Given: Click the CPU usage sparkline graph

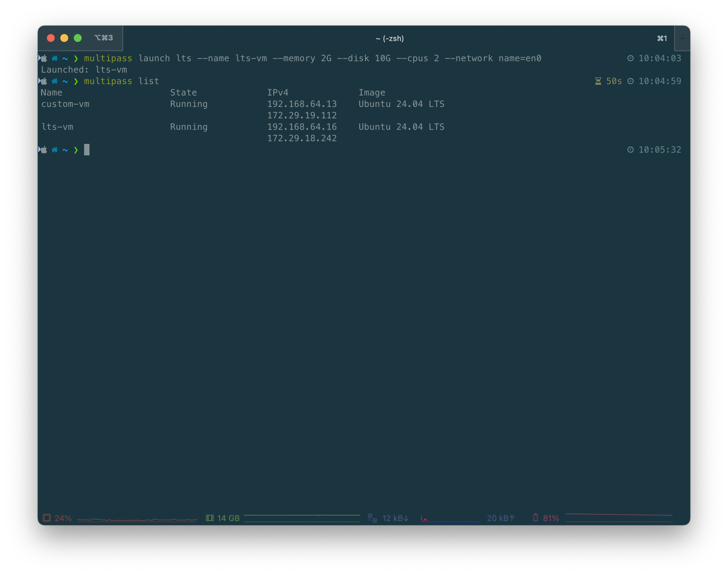Looking at the screenshot, I should (x=137, y=520).
